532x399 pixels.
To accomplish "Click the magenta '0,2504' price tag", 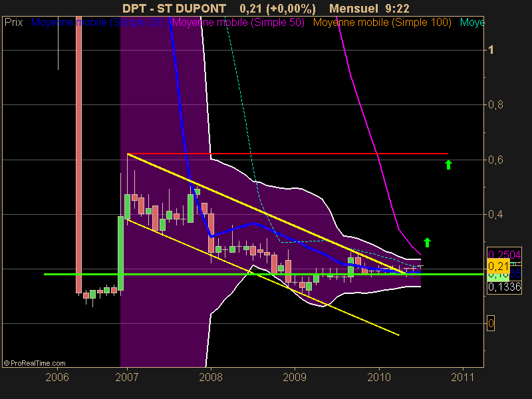I will coord(504,254).
